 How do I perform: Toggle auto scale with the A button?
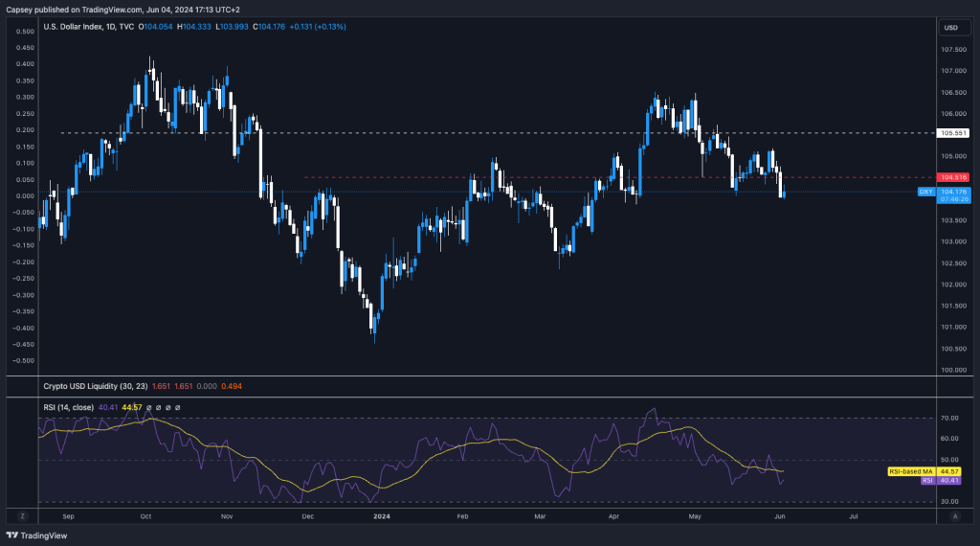point(954,515)
